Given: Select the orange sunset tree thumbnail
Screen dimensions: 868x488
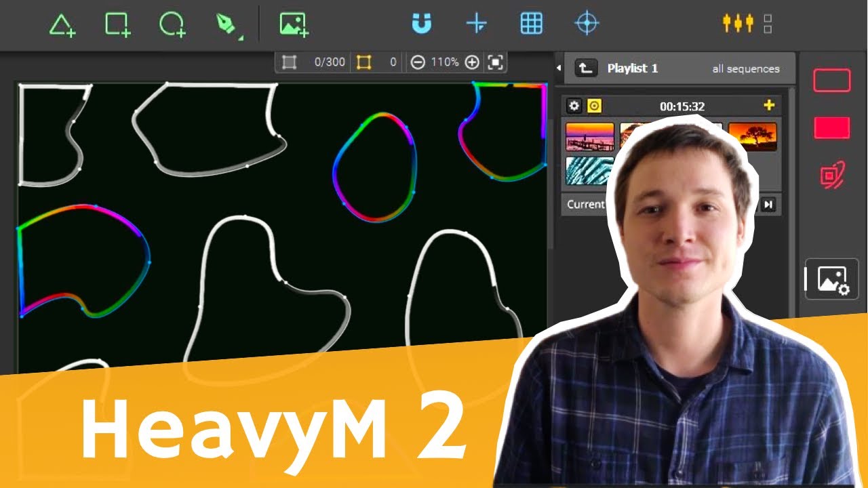Looking at the screenshot, I should pos(753,136).
